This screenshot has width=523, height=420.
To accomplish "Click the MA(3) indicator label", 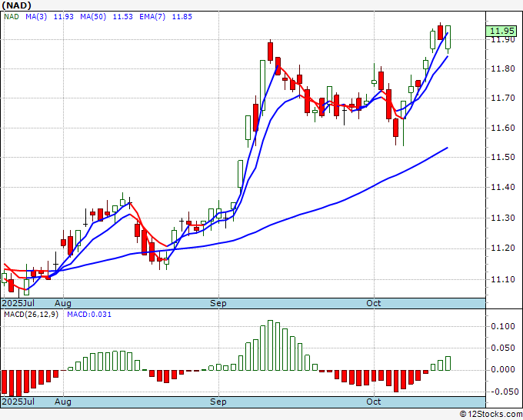I will pyautogui.click(x=36, y=17).
